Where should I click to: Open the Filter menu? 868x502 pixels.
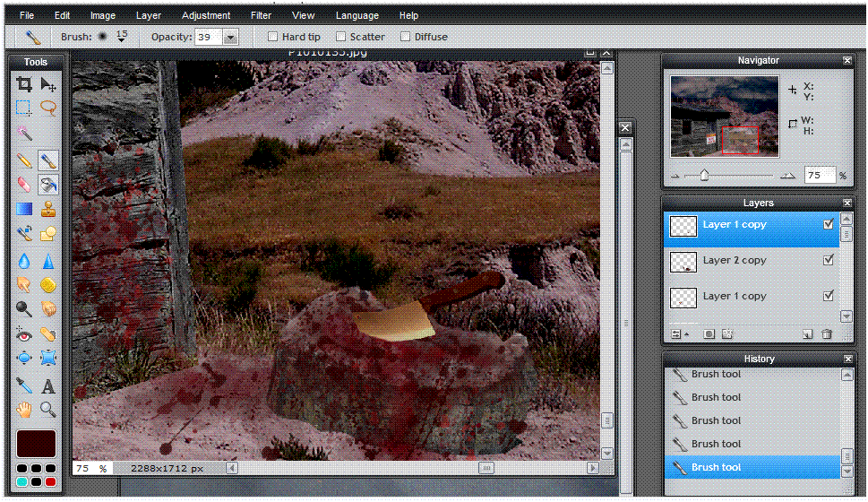click(261, 15)
